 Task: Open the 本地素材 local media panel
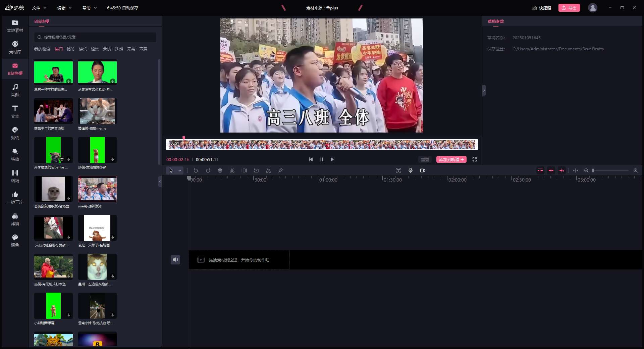pyautogui.click(x=15, y=26)
